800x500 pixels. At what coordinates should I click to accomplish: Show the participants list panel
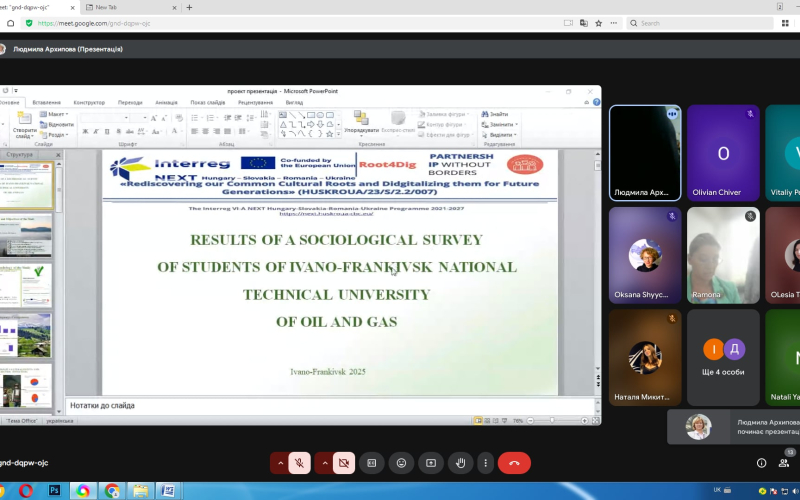click(x=786, y=463)
